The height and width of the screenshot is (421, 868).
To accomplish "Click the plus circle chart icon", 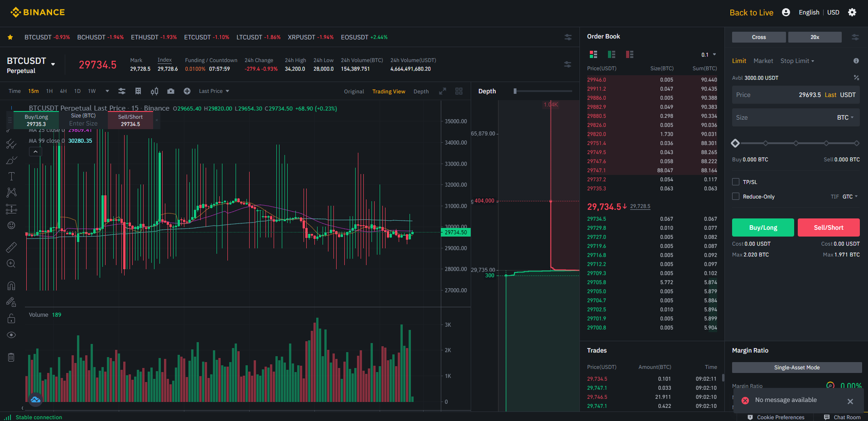I will (187, 91).
